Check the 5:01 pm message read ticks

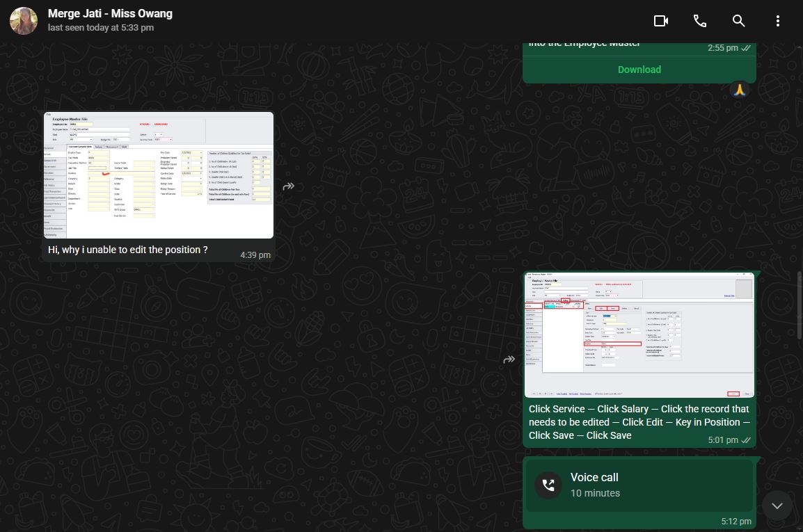(x=746, y=440)
